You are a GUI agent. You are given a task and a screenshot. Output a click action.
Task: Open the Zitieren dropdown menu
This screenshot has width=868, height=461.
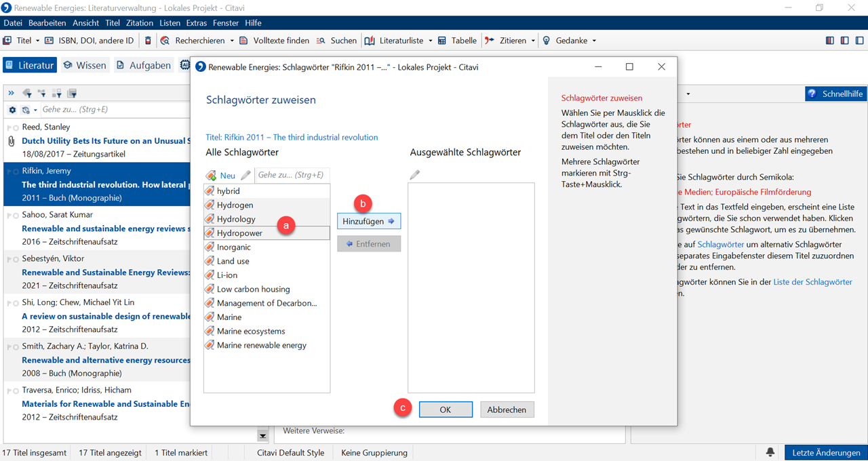[x=533, y=41]
